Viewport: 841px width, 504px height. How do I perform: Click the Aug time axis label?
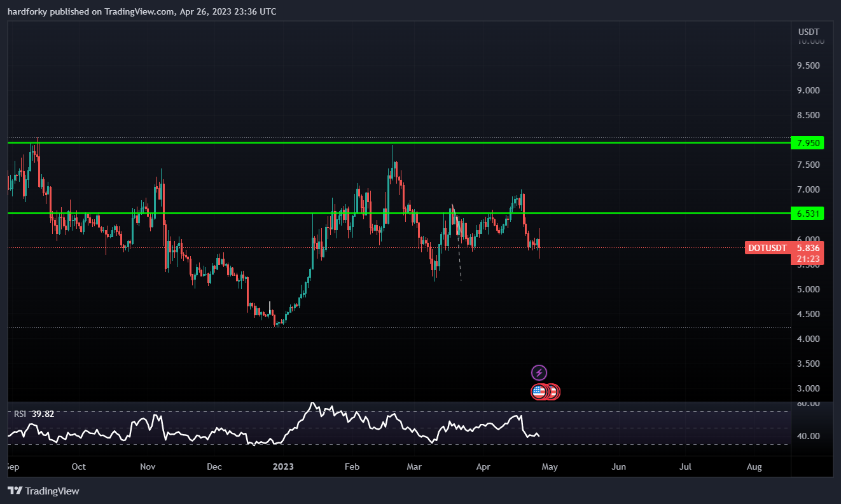coord(754,467)
